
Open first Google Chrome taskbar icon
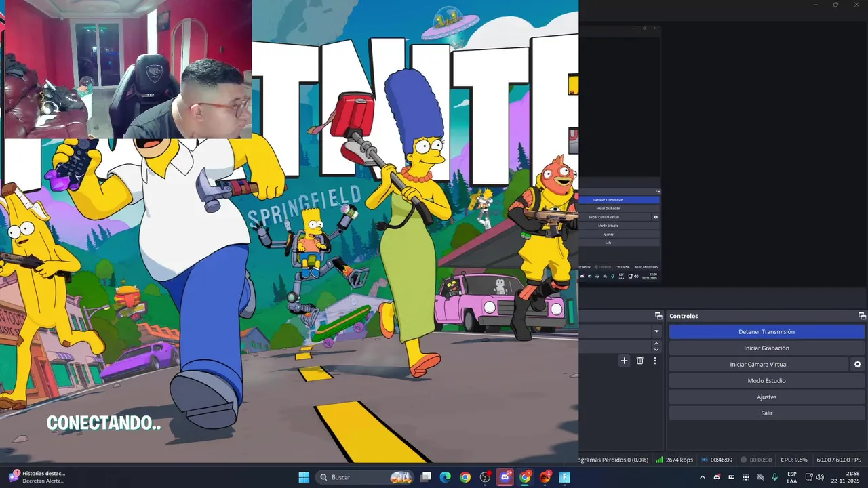465,477
